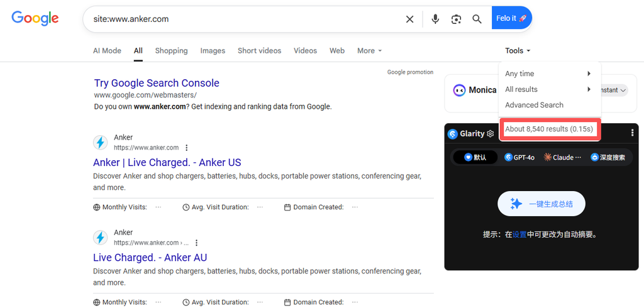Switch to AI Mode tab
The image size is (644, 308).
click(107, 50)
